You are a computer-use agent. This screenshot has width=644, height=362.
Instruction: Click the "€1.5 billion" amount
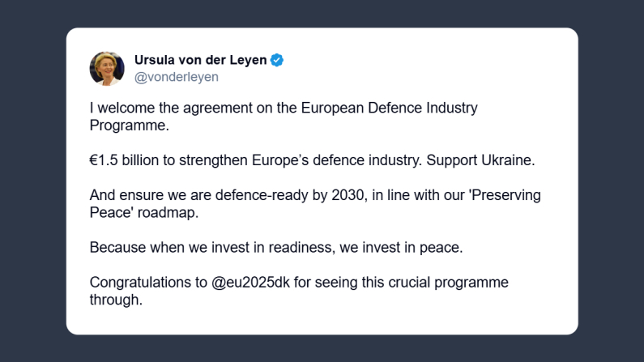[127, 160]
